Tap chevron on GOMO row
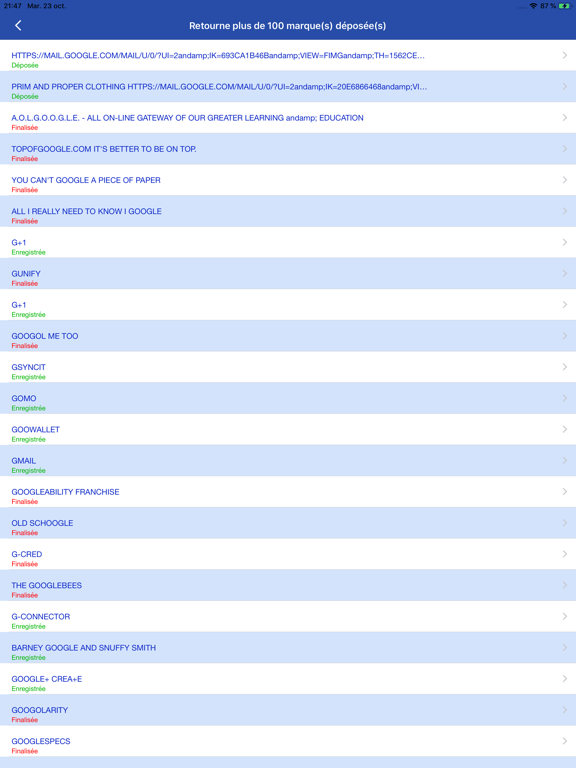 tap(565, 398)
